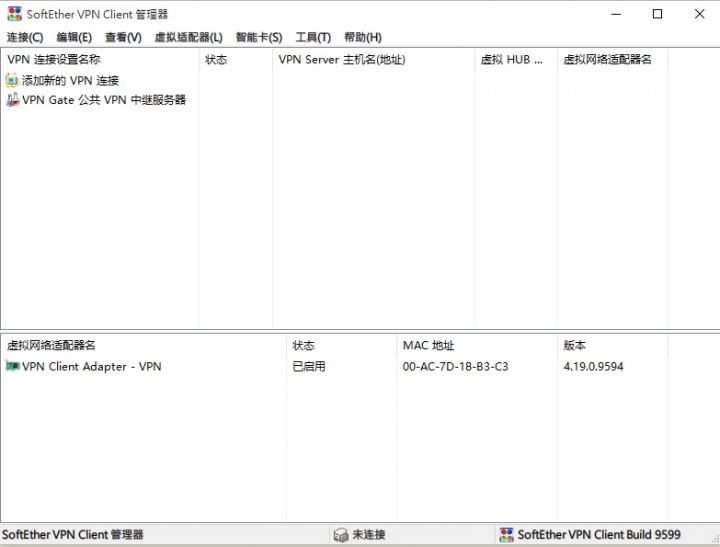Click the SoftEther app icon in title bar
This screenshot has width=720, height=547.
point(15,14)
